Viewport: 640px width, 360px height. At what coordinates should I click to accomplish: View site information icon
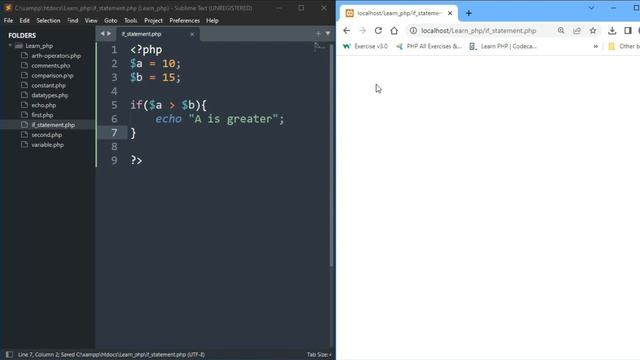coord(413,31)
